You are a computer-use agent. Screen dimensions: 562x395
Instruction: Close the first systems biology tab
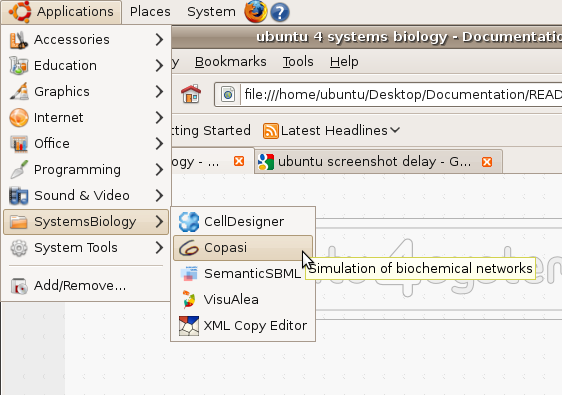pyautogui.click(x=239, y=161)
